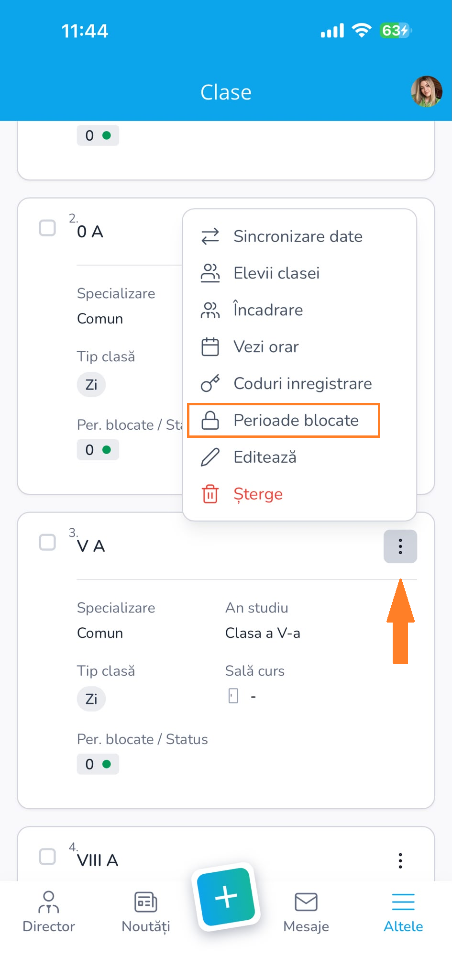Tap the calendar icon for Vezi orar
The height and width of the screenshot is (980, 452).
click(x=210, y=347)
